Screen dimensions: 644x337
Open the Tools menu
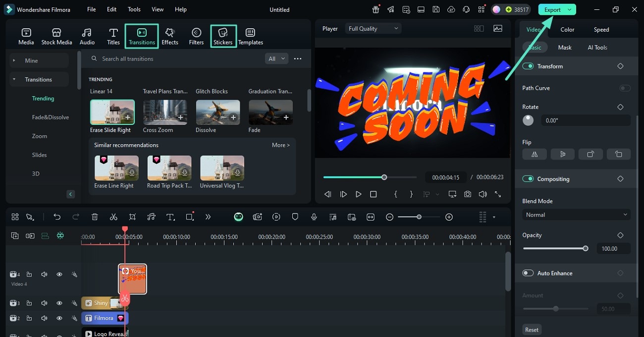click(x=134, y=9)
